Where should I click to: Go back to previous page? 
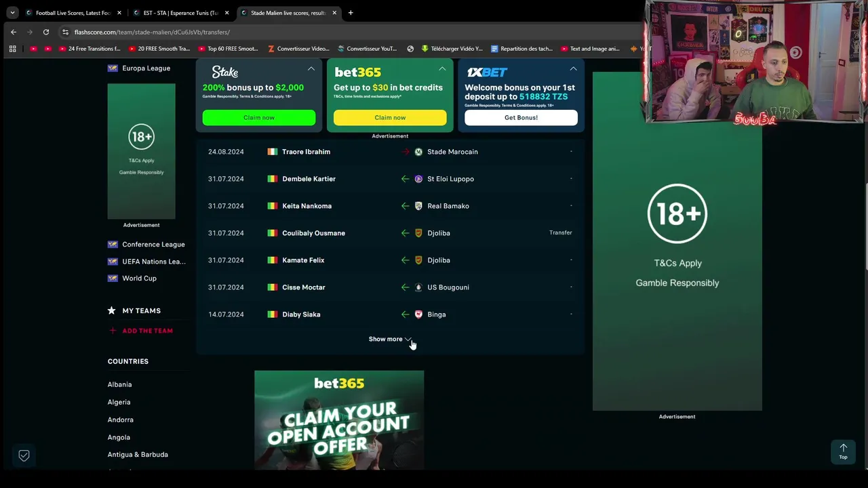14,32
